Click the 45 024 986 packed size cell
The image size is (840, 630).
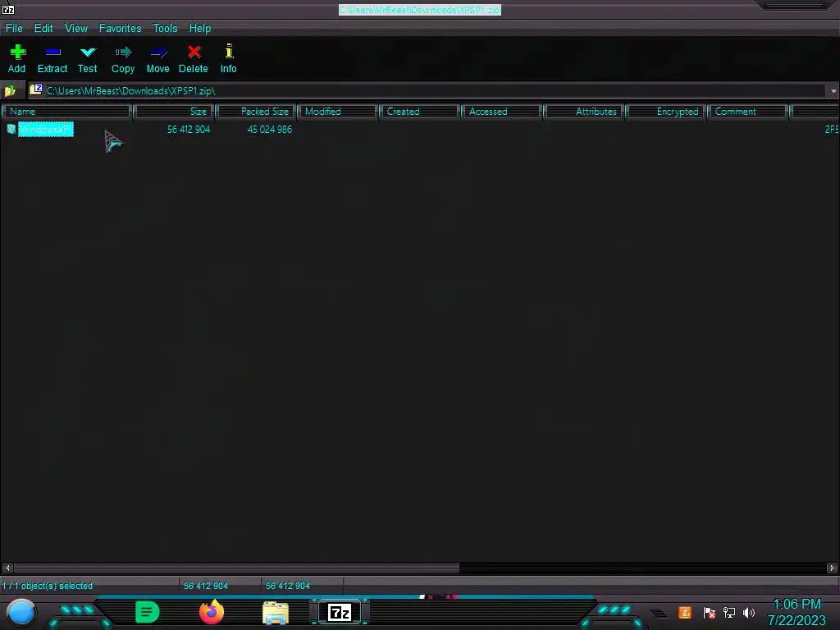[x=269, y=129]
